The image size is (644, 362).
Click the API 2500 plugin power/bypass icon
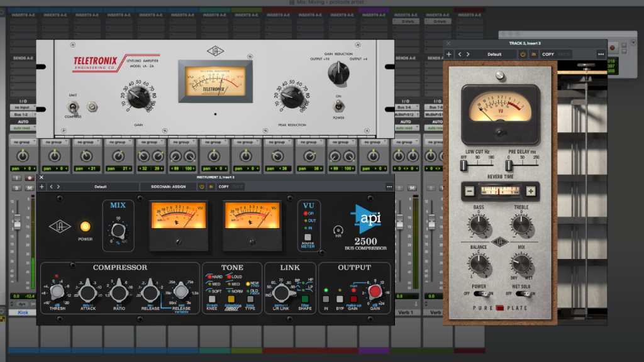(202, 187)
